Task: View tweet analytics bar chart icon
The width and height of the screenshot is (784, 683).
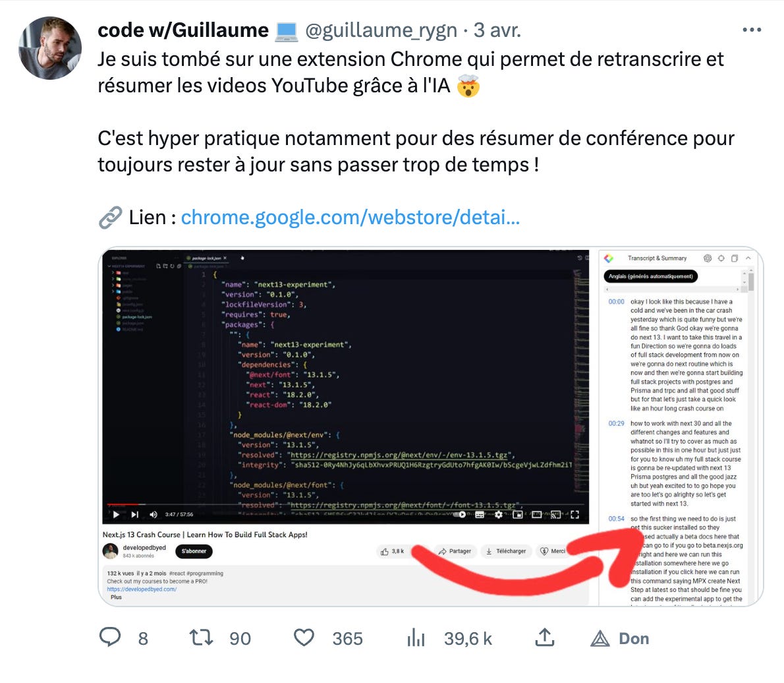Action: pyautogui.click(x=416, y=638)
